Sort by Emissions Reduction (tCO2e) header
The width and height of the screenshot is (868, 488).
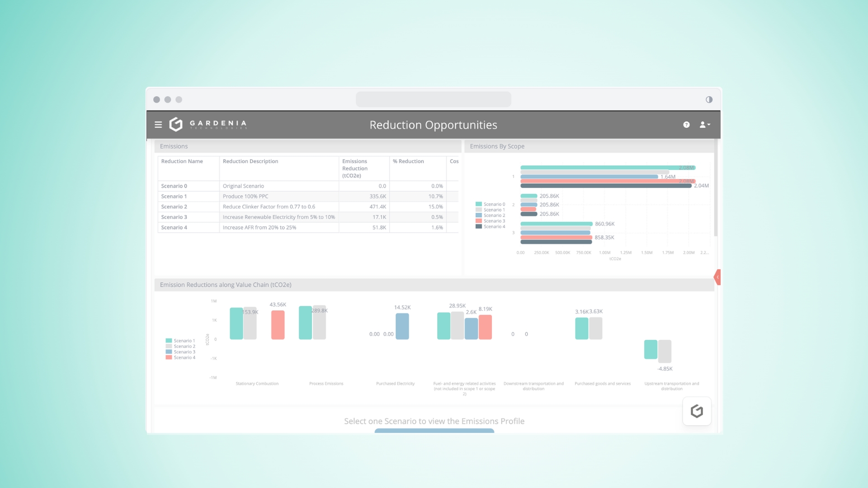pos(364,169)
